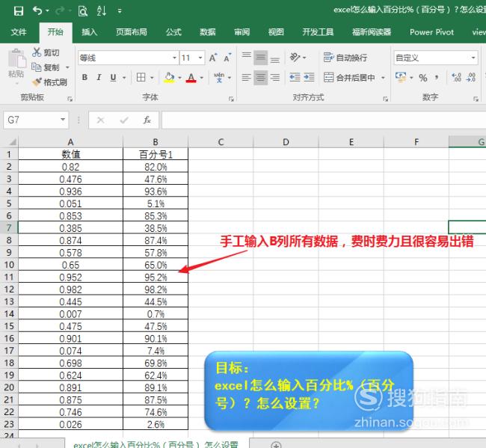Click the increase font size icon
Screen dimensions: 486x448
coord(213,58)
